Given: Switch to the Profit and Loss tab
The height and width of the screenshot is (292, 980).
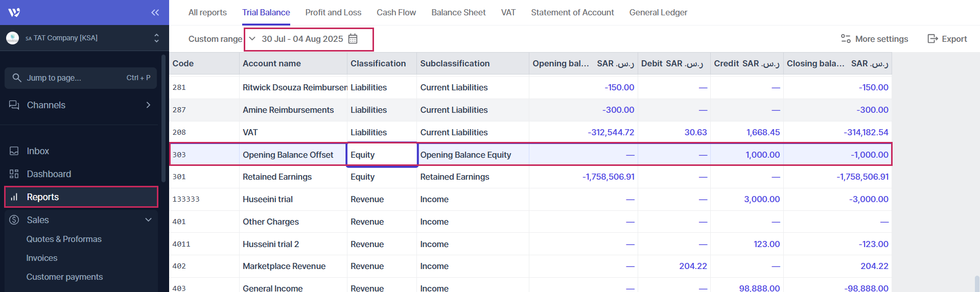Looking at the screenshot, I should (x=333, y=12).
